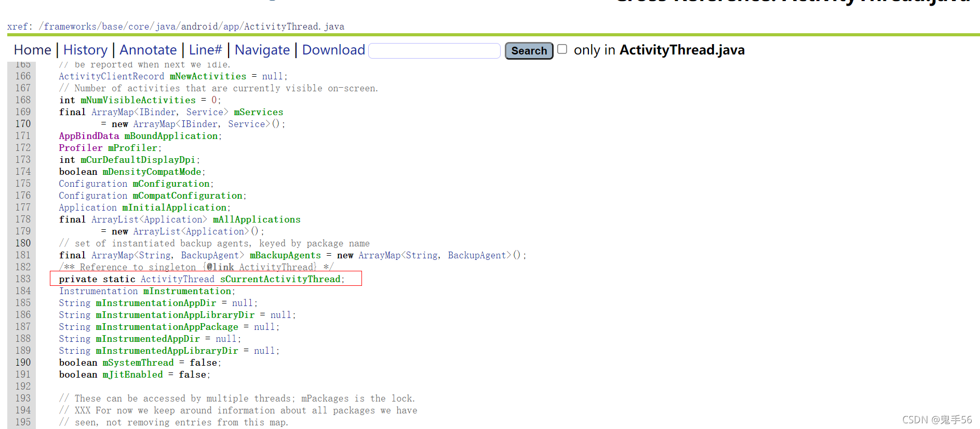Click mJitEnabled symbol
Viewport: 980px width, 429px height.
click(132, 375)
